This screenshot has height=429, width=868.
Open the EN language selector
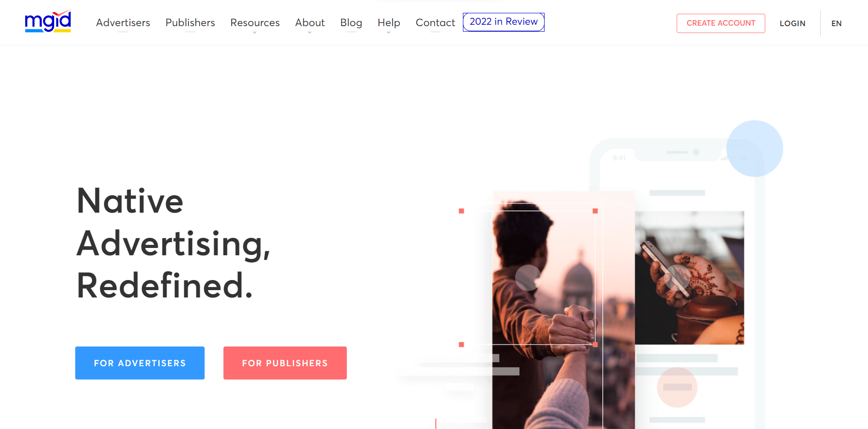tap(836, 23)
